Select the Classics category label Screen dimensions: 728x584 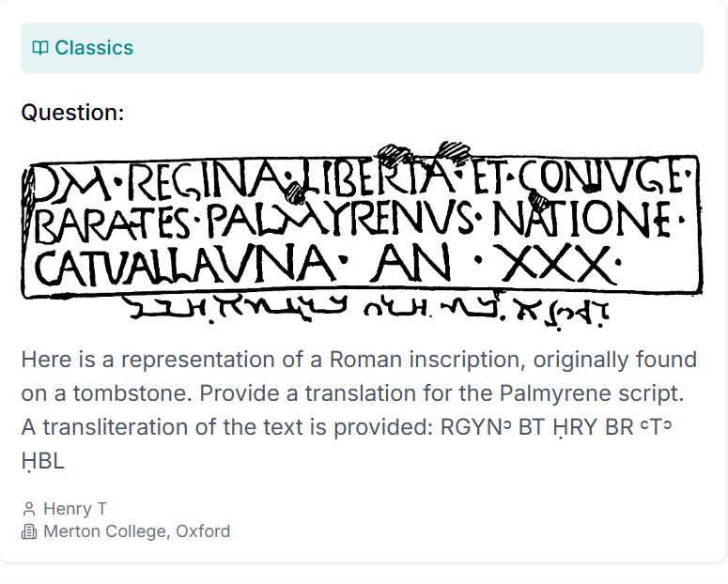point(94,48)
